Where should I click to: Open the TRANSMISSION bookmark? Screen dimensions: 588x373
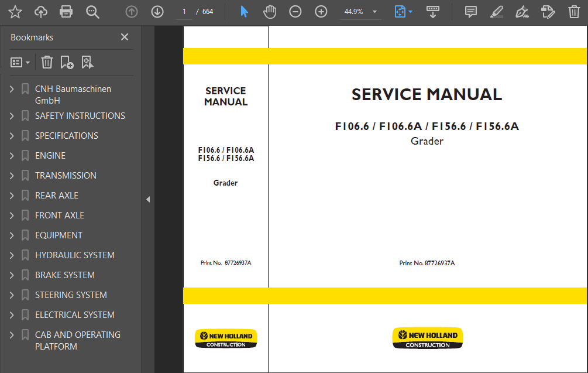click(x=66, y=176)
